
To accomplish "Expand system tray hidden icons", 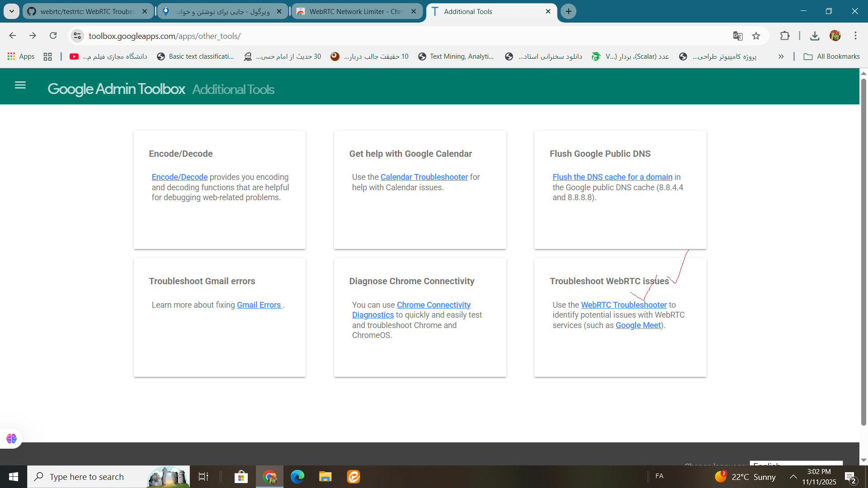I will [793, 477].
